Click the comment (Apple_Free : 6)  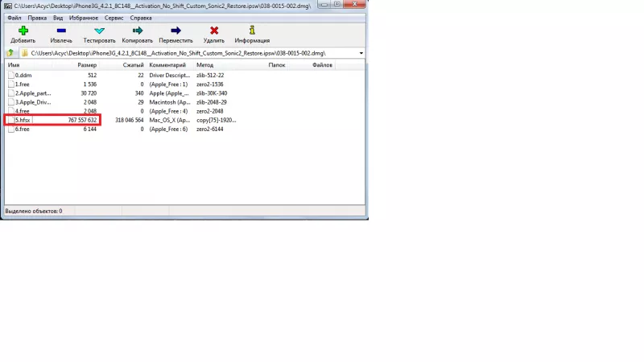click(168, 130)
